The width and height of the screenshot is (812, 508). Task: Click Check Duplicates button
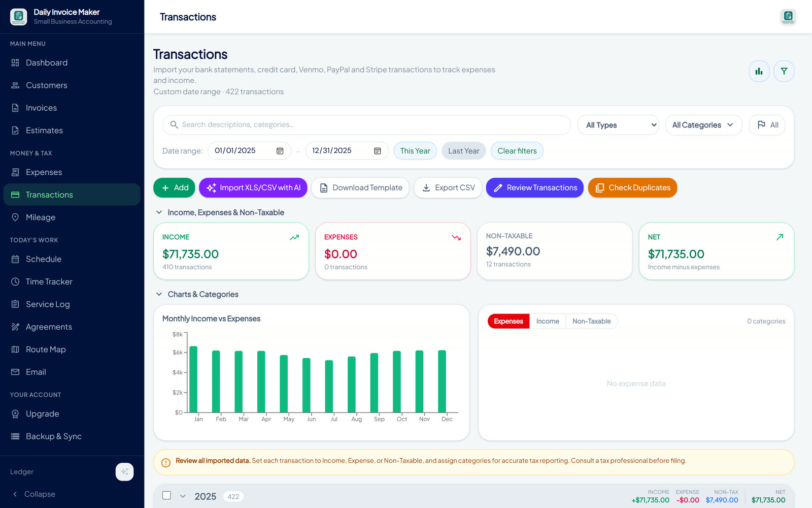click(633, 187)
